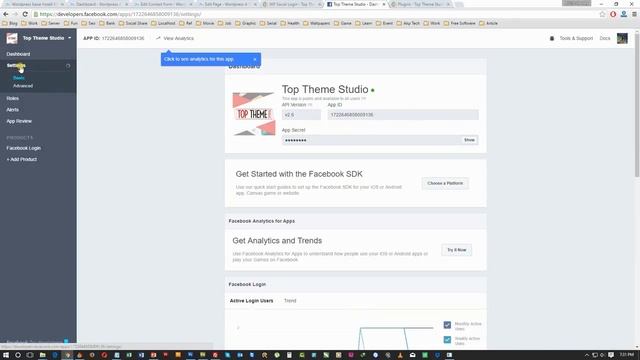Image resolution: width=640 pixels, height=360 pixels.
Task: Click Show to reveal the App Secret
Action: (x=469, y=140)
